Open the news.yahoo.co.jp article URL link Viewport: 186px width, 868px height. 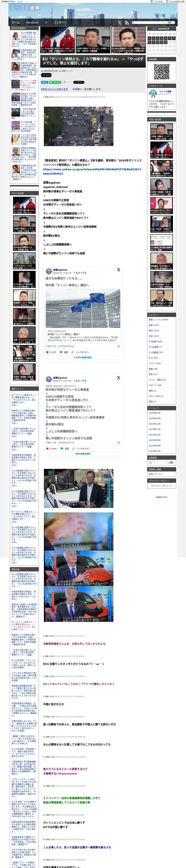pos(92,172)
